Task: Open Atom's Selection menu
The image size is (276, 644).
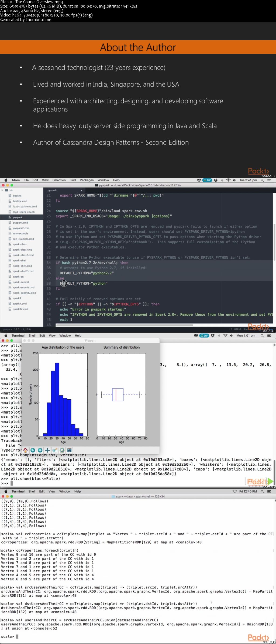Action: coord(59,180)
